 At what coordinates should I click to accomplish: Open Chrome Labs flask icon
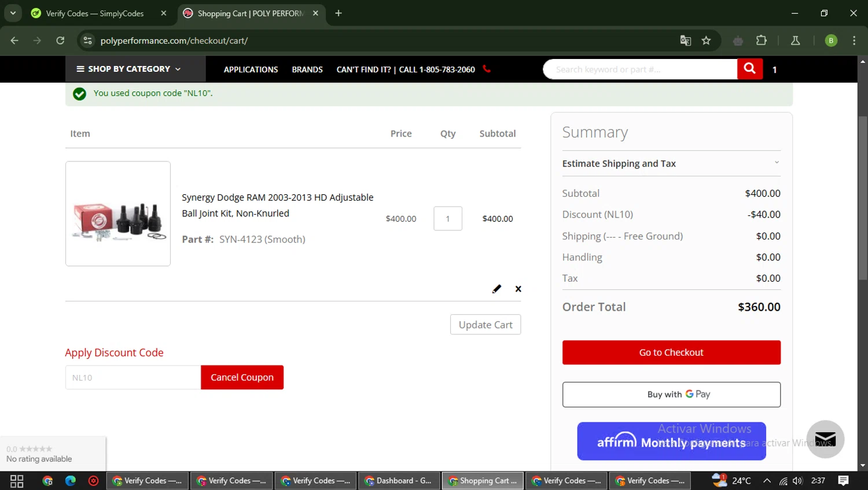(795, 40)
